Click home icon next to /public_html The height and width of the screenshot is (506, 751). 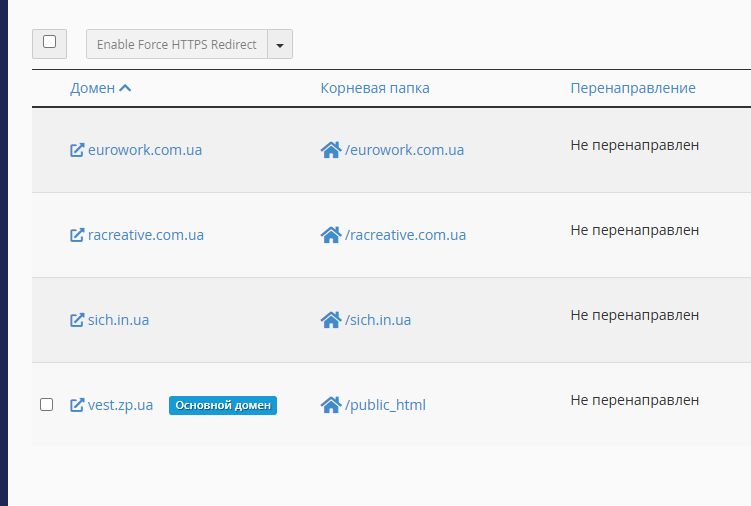pos(331,405)
